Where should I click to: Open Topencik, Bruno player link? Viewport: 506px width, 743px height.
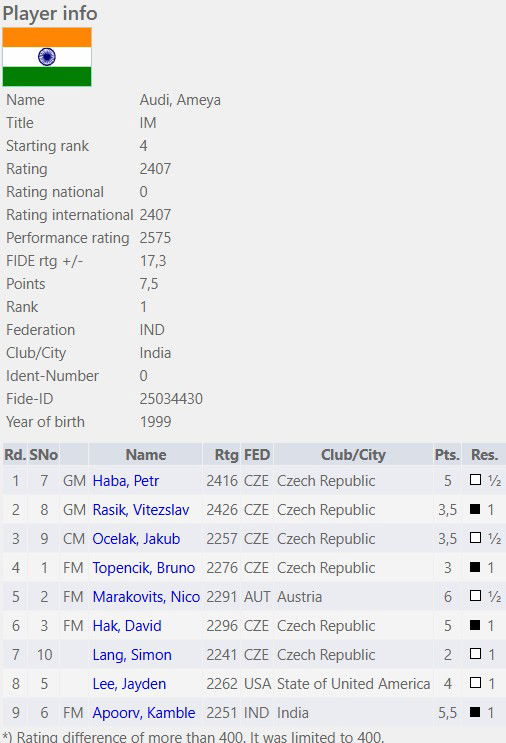coord(144,568)
